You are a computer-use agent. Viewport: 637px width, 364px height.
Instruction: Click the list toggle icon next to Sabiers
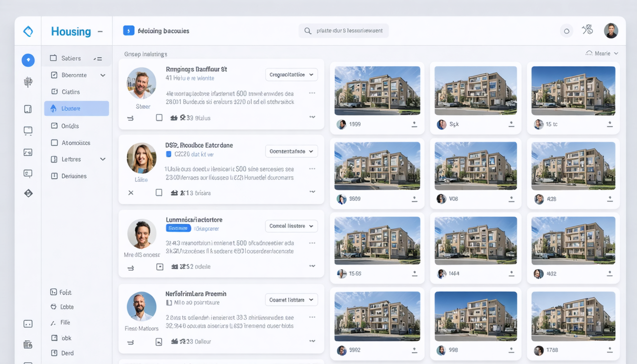click(98, 59)
